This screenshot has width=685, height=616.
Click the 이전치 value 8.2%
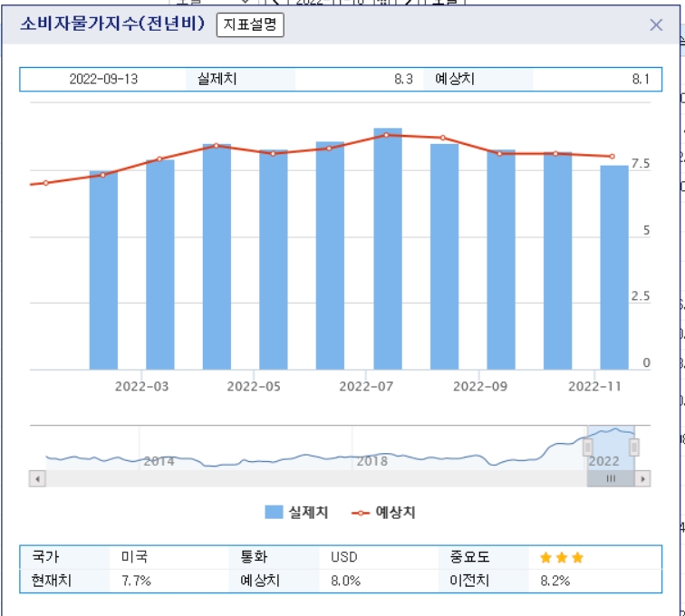pyautogui.click(x=555, y=581)
